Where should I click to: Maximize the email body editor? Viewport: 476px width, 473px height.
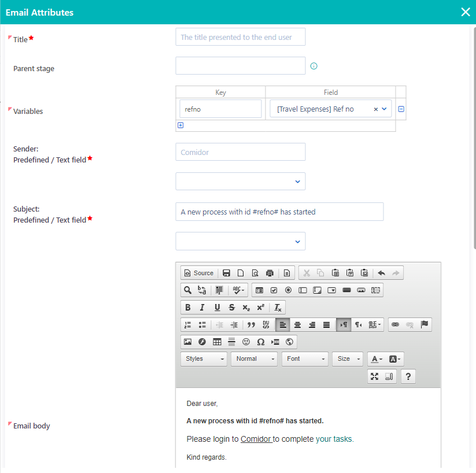374,376
